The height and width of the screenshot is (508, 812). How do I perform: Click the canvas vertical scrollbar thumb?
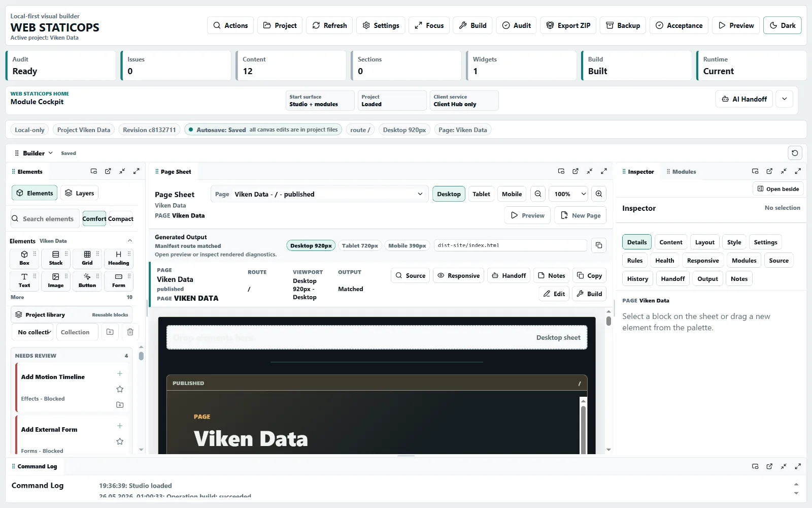click(608, 321)
